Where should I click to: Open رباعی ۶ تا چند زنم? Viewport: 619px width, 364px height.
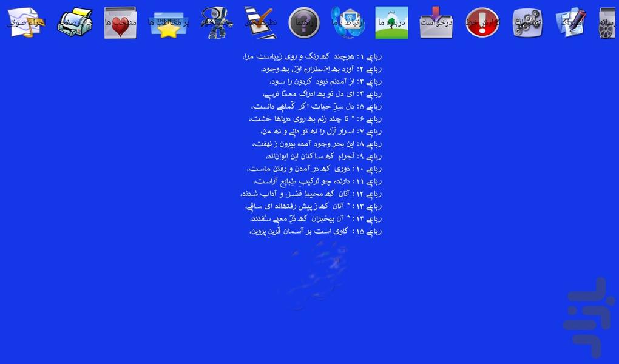pyautogui.click(x=316, y=120)
